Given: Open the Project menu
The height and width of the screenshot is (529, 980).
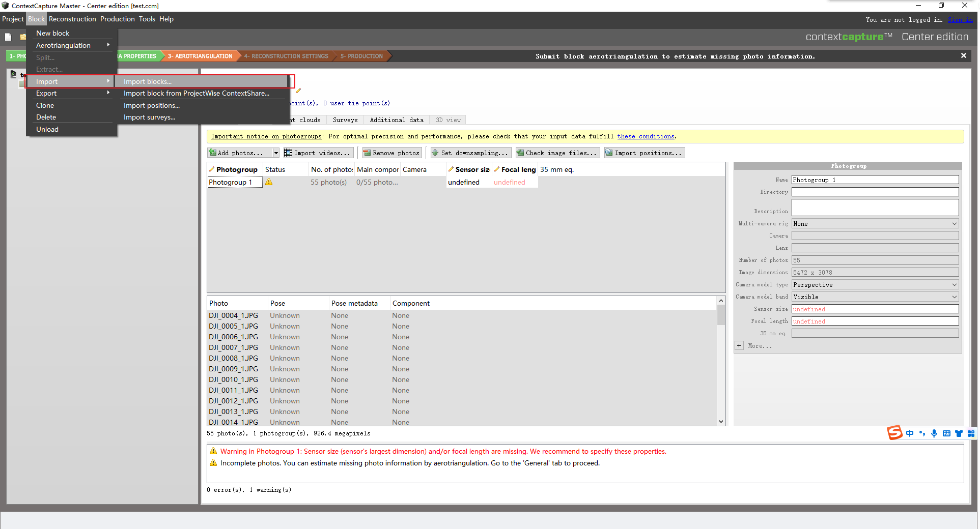Looking at the screenshot, I should pos(13,19).
